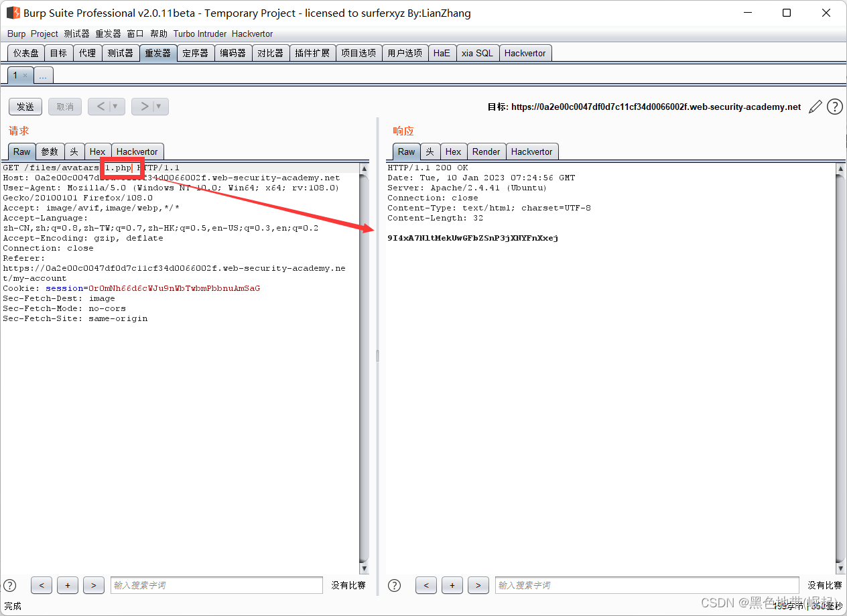Select the response 头 tab

click(430, 151)
